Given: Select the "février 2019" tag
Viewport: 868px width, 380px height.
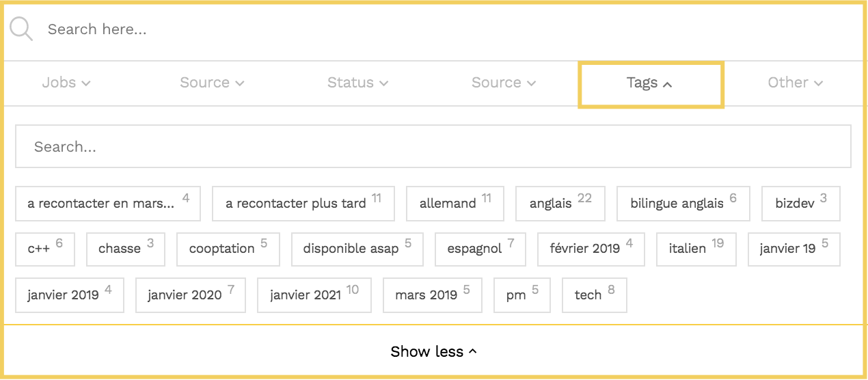Looking at the screenshot, I should click(591, 249).
